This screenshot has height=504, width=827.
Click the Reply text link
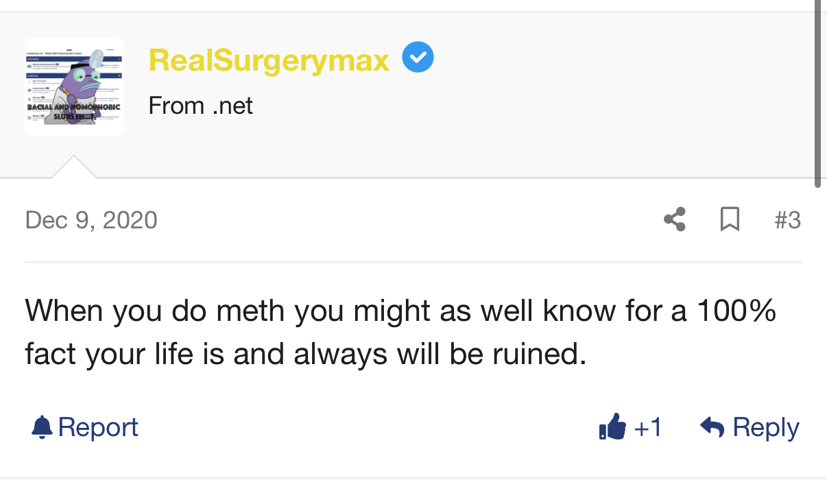765,427
